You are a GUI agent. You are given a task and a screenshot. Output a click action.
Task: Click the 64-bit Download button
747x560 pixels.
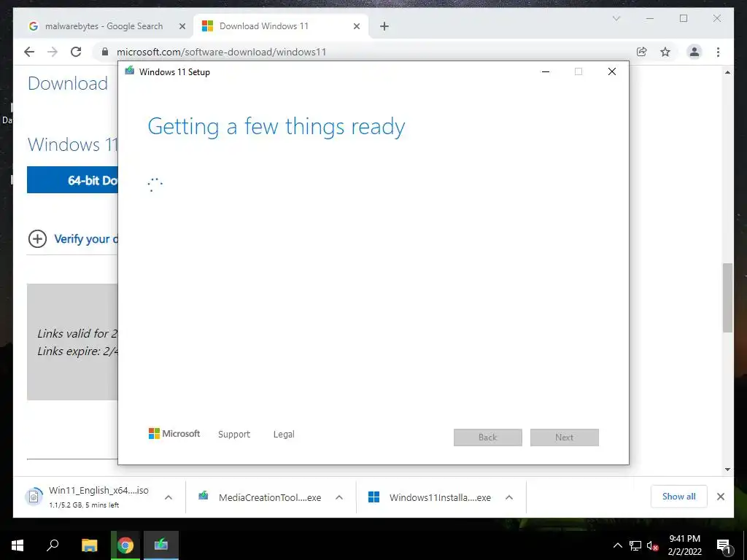[72, 180]
